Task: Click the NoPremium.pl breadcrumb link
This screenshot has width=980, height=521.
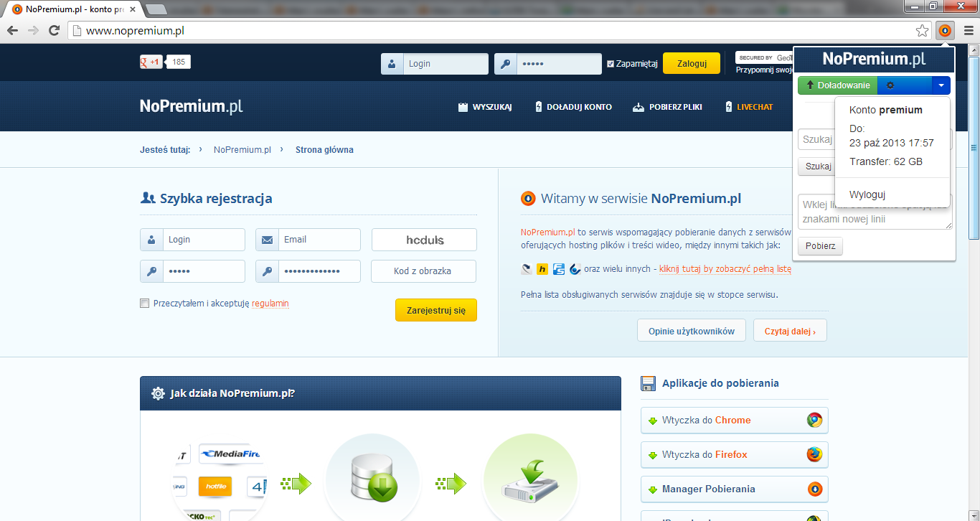Action: click(x=242, y=150)
